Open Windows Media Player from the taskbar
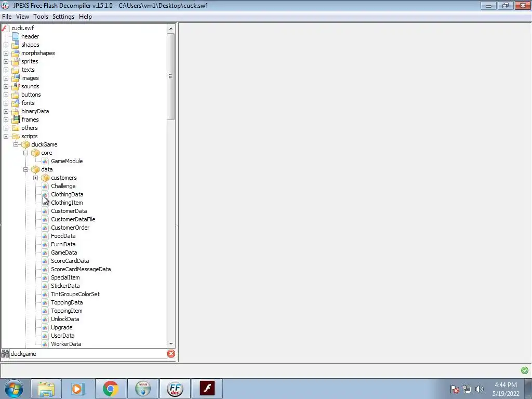The width and height of the screenshot is (532, 399). click(78, 389)
